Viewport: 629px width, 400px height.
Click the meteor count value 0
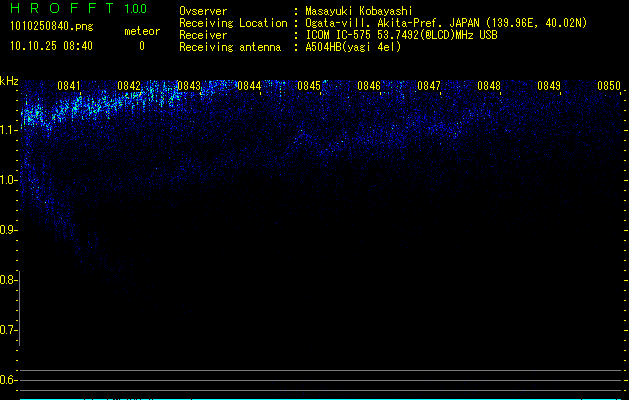142,46
